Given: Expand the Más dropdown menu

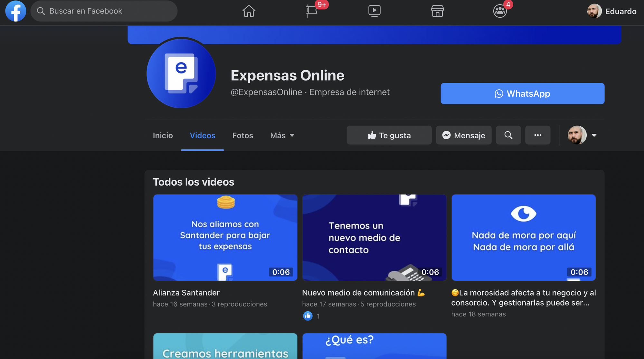Looking at the screenshot, I should coord(282,135).
